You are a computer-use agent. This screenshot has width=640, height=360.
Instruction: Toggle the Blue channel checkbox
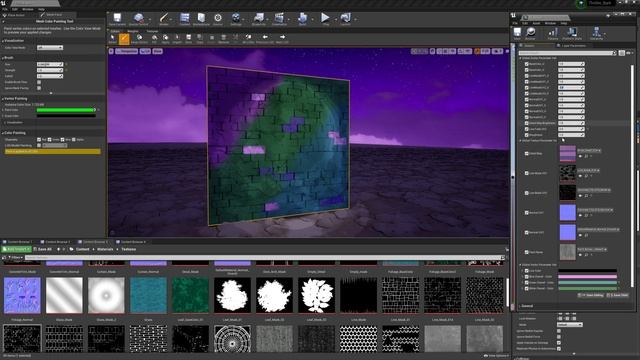click(63, 140)
